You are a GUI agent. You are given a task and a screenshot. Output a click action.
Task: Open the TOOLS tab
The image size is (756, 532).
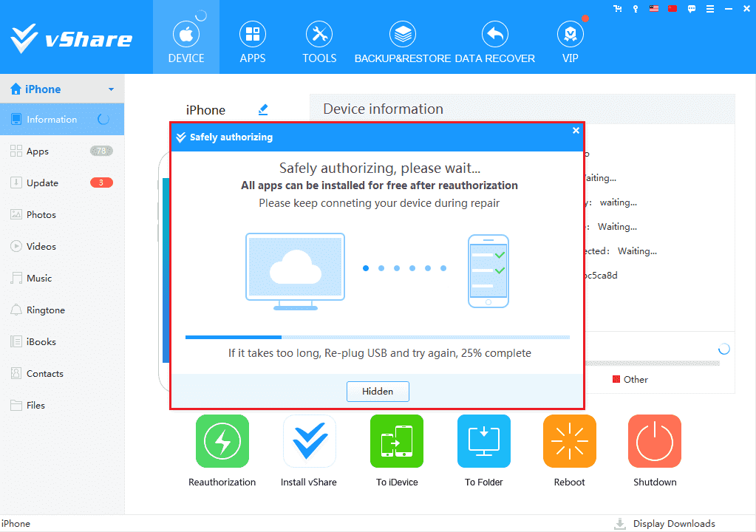coord(319,42)
